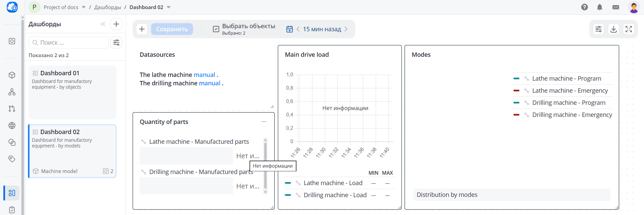
Task: Expand the Dashboard 02 breadcrumb dropdown
Action: pyautogui.click(x=169, y=7)
